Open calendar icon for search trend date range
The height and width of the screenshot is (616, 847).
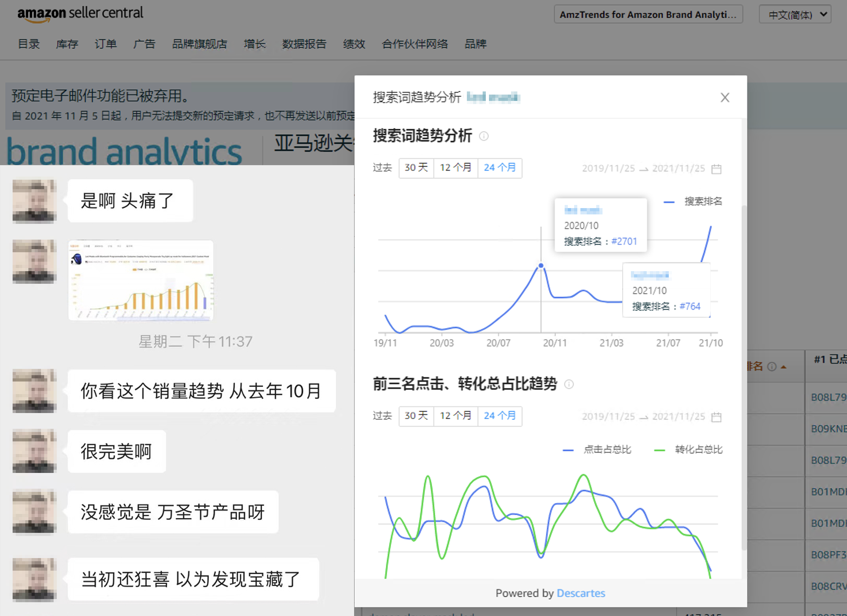716,169
